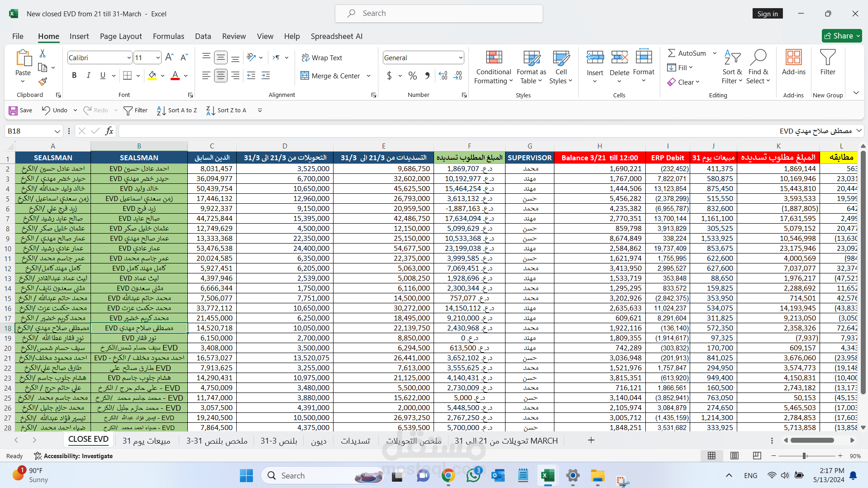Click Decrease Indent icon
The width and height of the screenshot is (868, 488).
[x=251, y=76]
